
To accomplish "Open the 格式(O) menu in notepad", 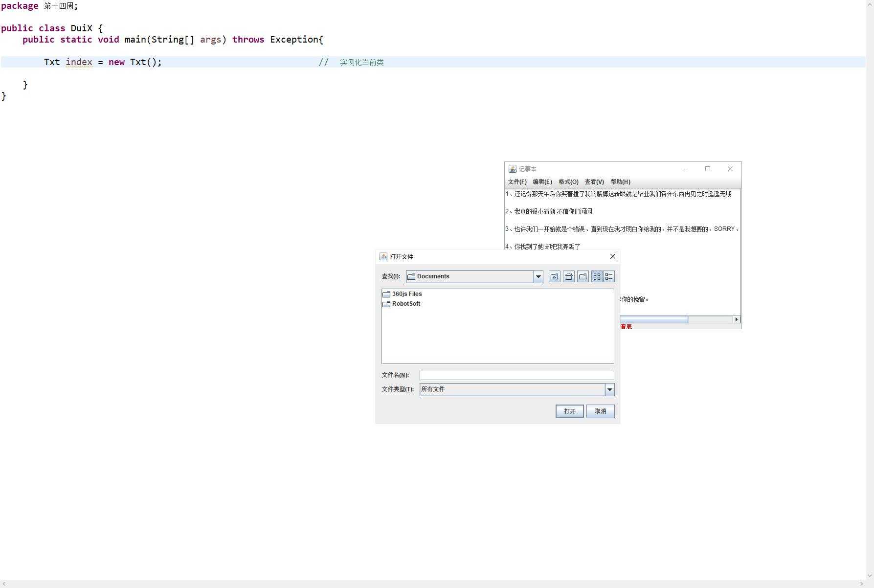I will coord(568,182).
